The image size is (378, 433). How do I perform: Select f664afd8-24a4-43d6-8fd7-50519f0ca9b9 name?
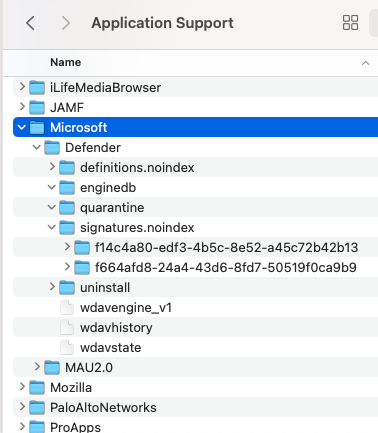click(x=226, y=268)
